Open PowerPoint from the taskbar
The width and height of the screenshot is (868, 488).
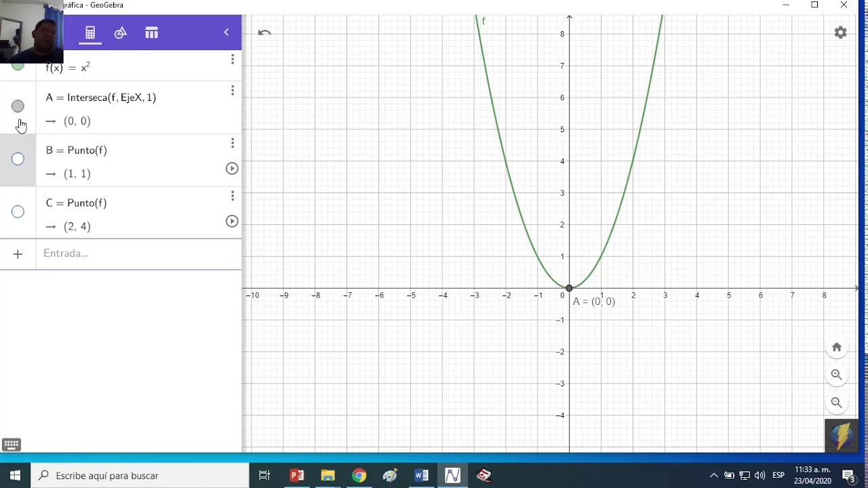(x=297, y=475)
